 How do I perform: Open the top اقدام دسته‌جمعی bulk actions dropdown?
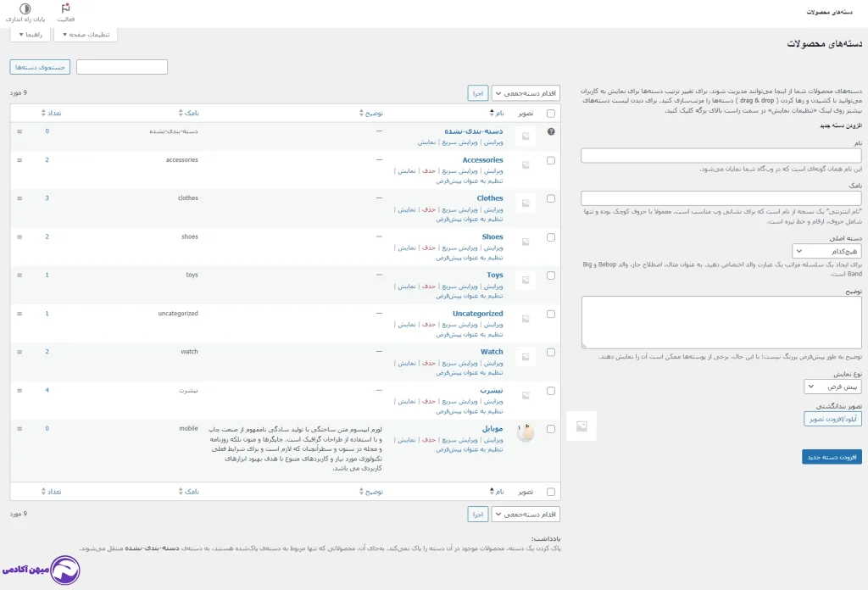click(526, 92)
